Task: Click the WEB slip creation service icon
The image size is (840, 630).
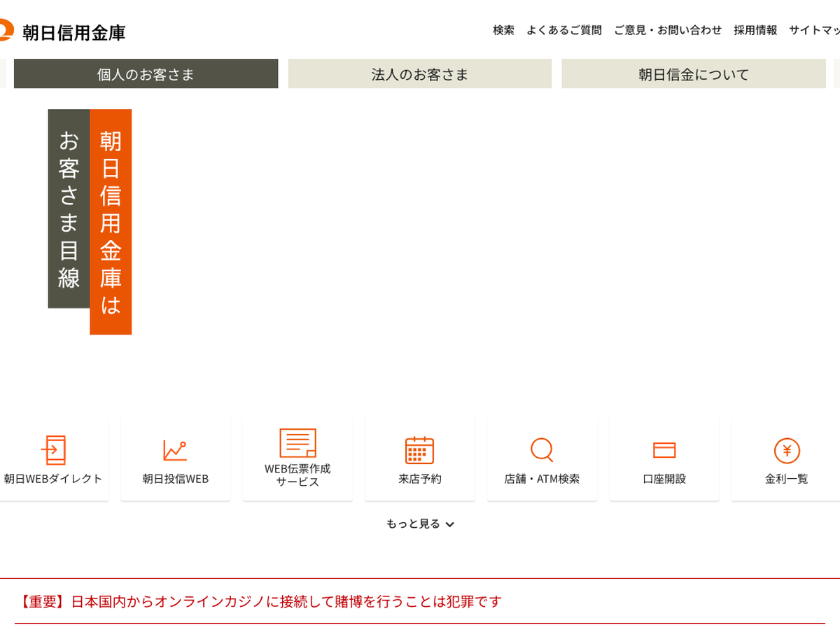Action: coord(297,443)
